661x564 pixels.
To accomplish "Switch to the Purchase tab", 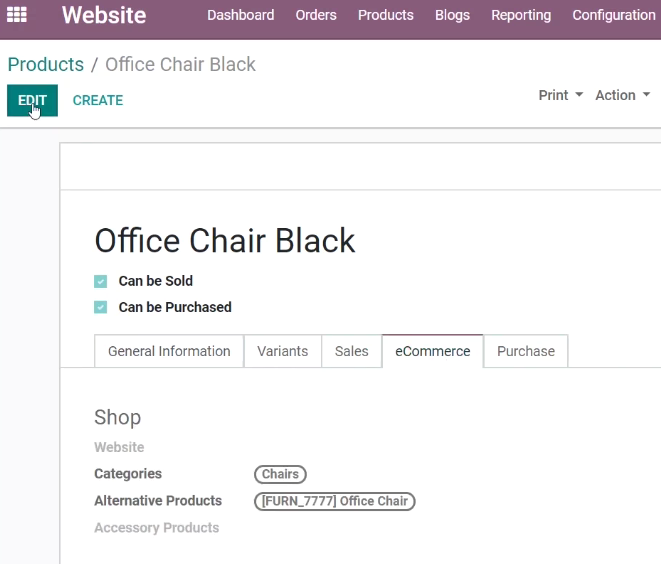I will tap(526, 351).
